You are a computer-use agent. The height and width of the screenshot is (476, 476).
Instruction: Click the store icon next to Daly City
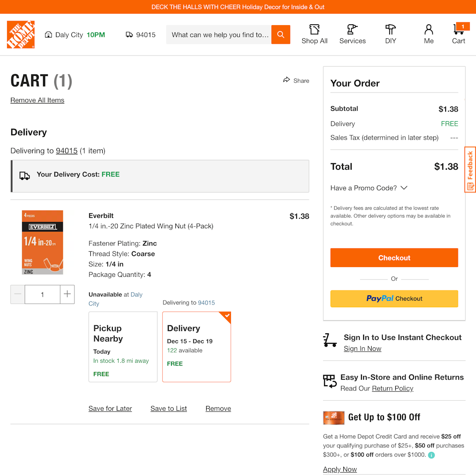[x=48, y=34]
